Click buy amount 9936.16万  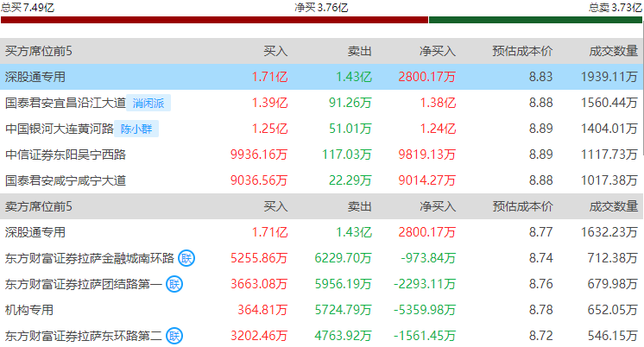point(259,155)
